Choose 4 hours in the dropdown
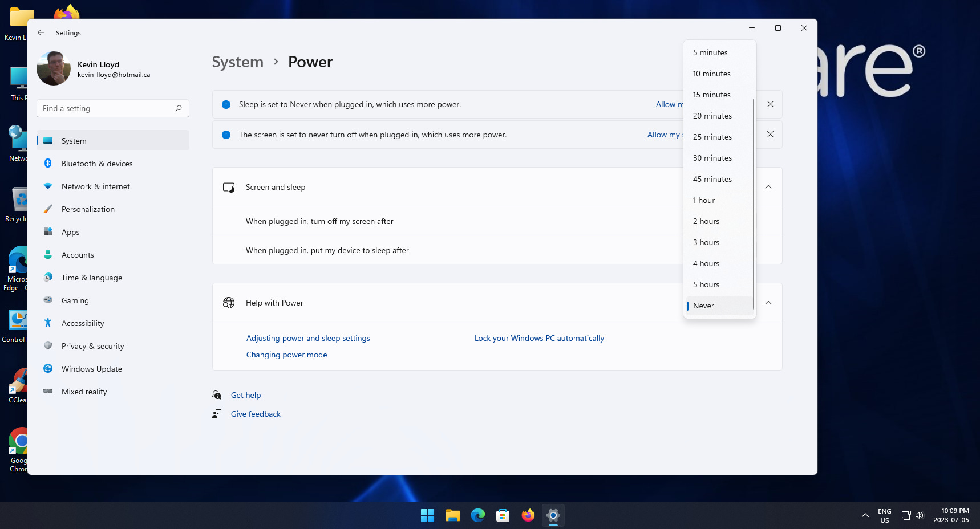 pos(719,263)
